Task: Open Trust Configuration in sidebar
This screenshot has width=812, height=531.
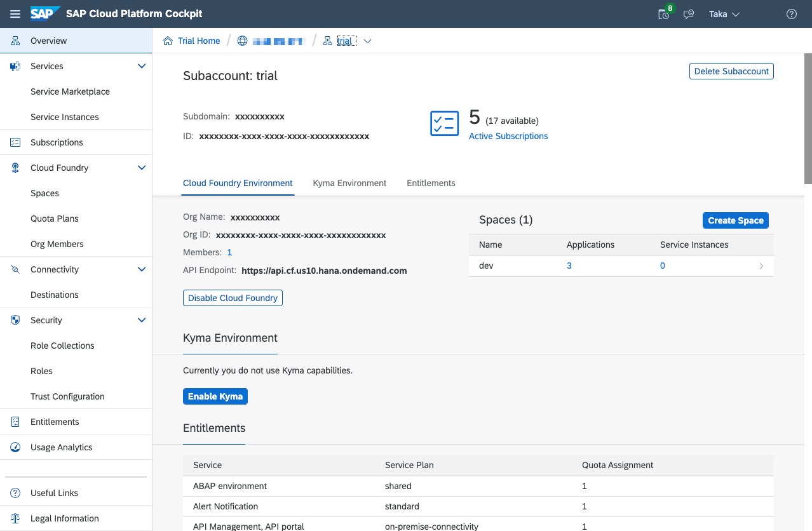Action: 67,396
